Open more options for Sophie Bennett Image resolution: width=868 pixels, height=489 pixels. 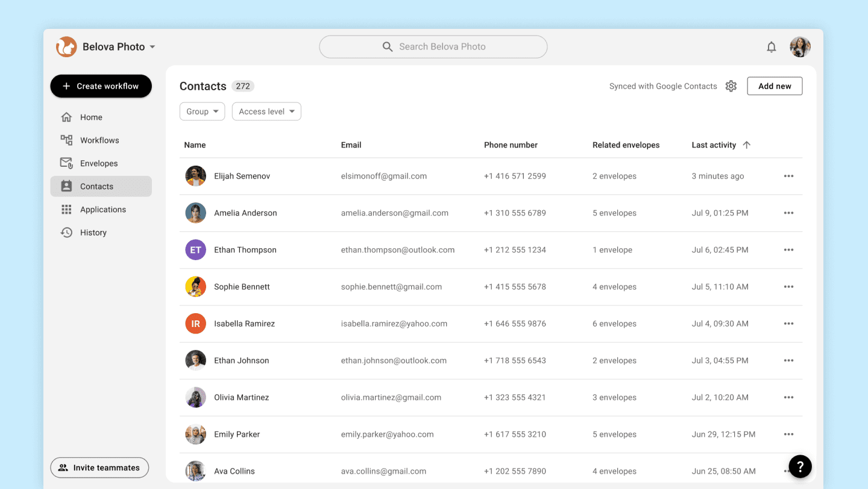pos(788,287)
